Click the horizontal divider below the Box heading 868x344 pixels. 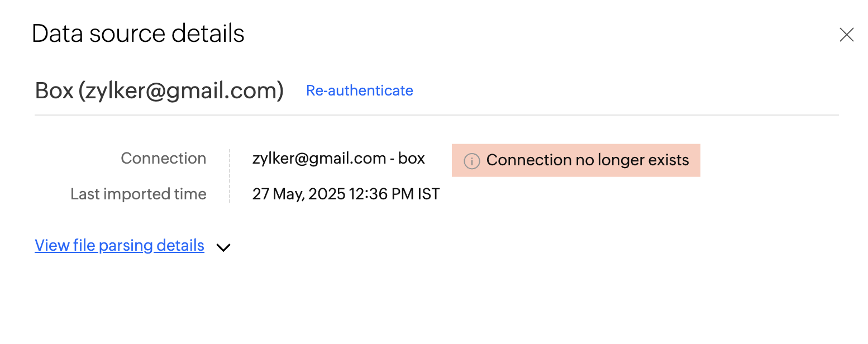[436, 115]
